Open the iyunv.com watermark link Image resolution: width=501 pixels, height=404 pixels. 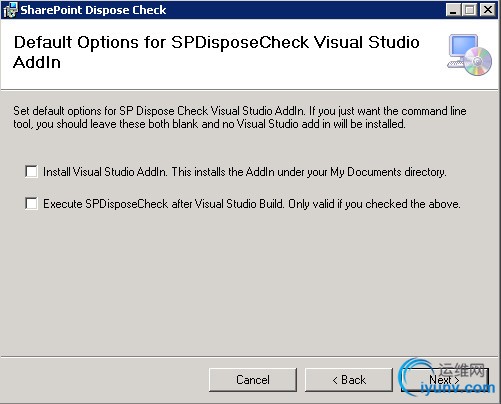(457, 388)
